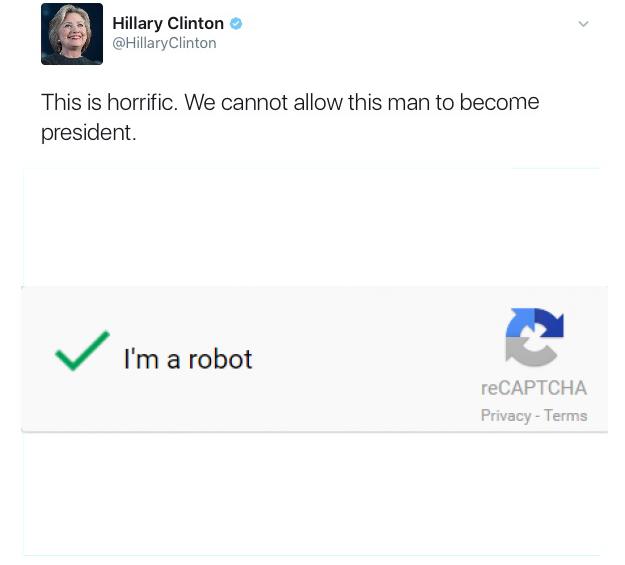Toggle the green checkmark in the reCAPTCHA box

83,350
